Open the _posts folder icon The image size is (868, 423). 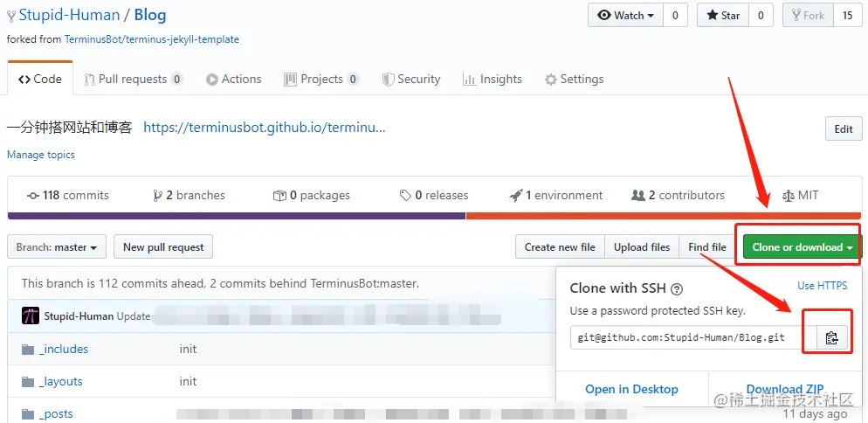28,413
